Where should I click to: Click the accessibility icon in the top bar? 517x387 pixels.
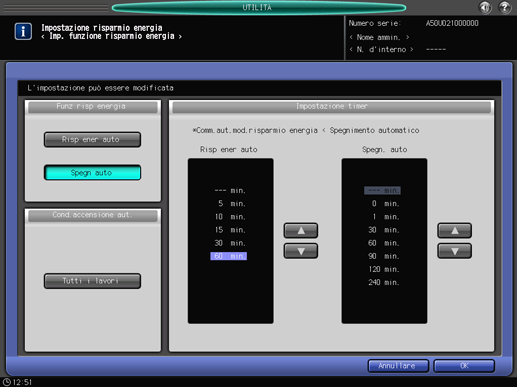click(x=485, y=7)
